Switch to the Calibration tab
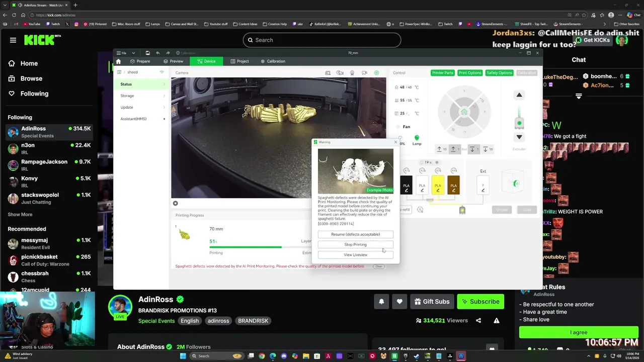Viewport: 644px width, 362px height. pos(273,61)
